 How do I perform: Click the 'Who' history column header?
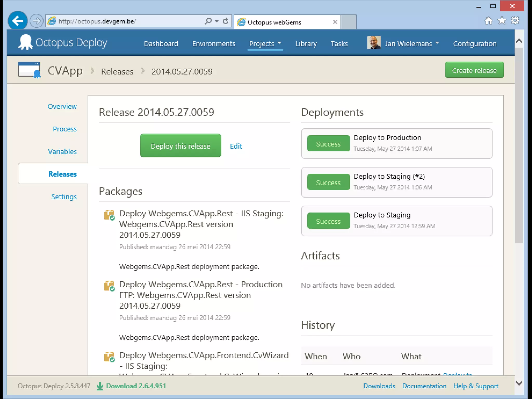[351, 356]
